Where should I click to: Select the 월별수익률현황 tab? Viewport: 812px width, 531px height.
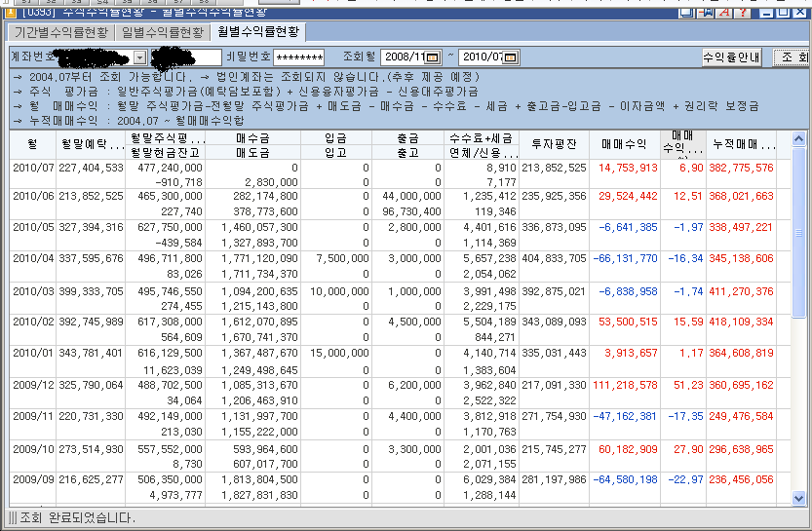pyautogui.click(x=258, y=32)
